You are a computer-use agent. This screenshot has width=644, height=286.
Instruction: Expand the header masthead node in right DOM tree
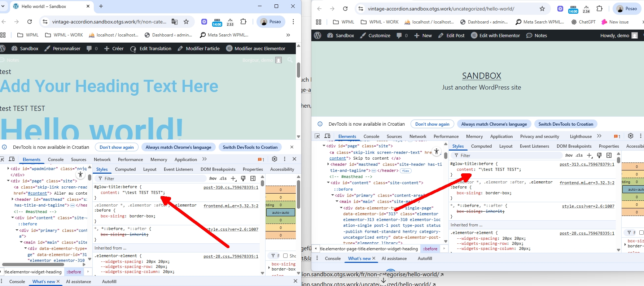328,164
